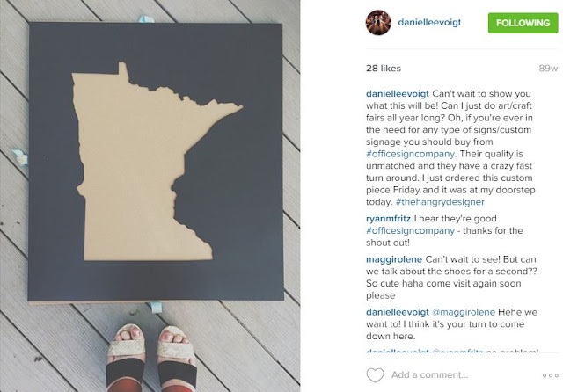Open #officesigncompany hashtag in ryanmfritz comment
563x392 pixels.
411,230
